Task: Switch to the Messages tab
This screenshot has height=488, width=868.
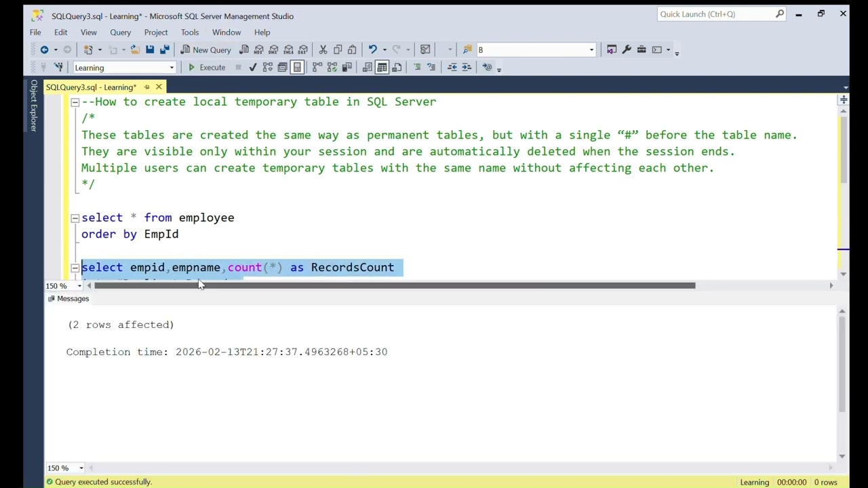Action: 68,299
